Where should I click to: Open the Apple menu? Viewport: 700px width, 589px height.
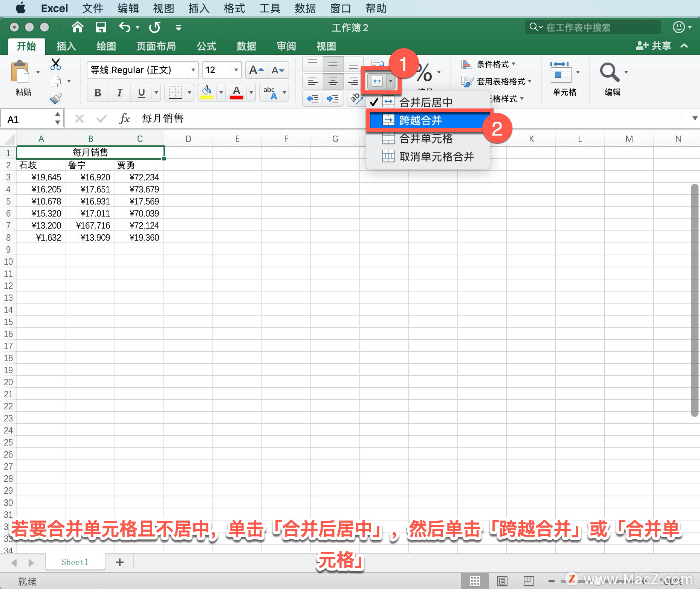click(21, 8)
